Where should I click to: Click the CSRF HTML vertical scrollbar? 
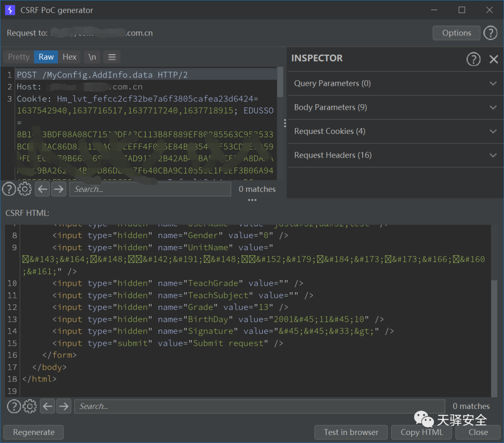click(x=494, y=338)
